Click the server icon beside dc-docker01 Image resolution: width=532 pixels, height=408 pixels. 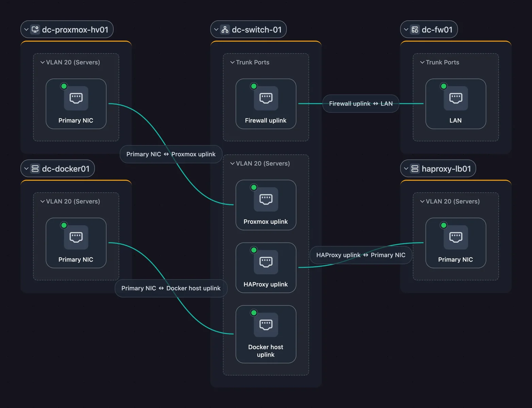tap(35, 169)
